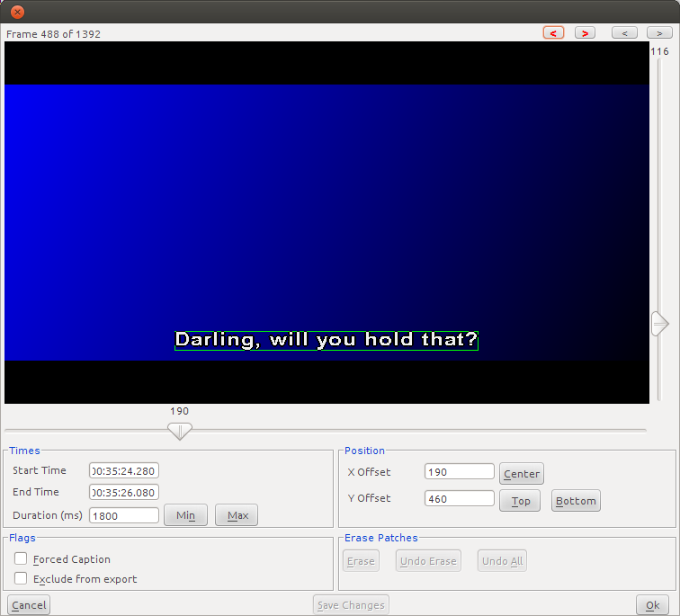Move caption to Bottom position
Viewport: 680px width, 616px height.
point(576,501)
